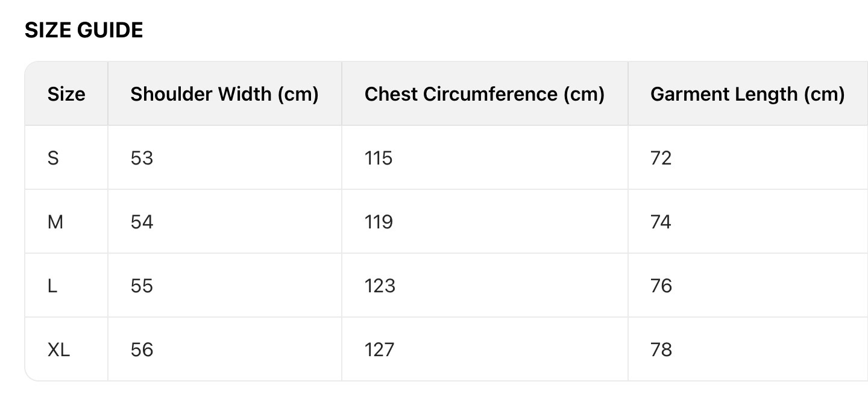This screenshot has width=868, height=399.
Task: Select shoulder width value 54
Action: 142,222
